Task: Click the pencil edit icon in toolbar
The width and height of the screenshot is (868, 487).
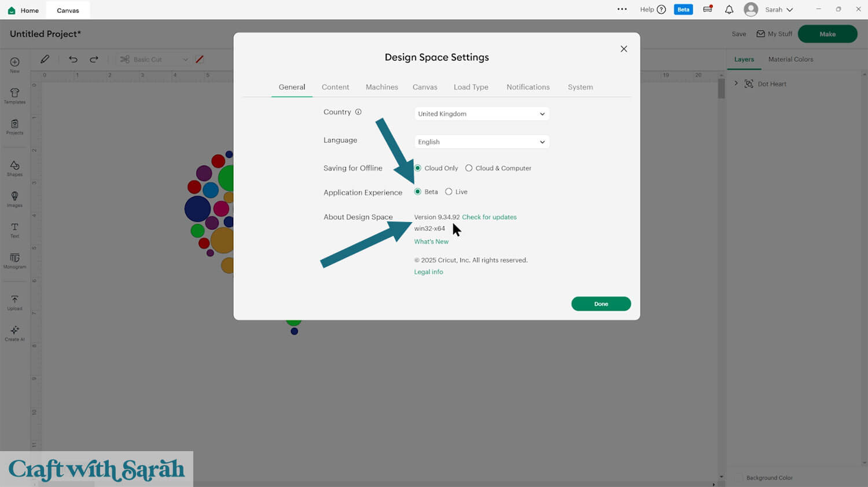Action: [45, 59]
